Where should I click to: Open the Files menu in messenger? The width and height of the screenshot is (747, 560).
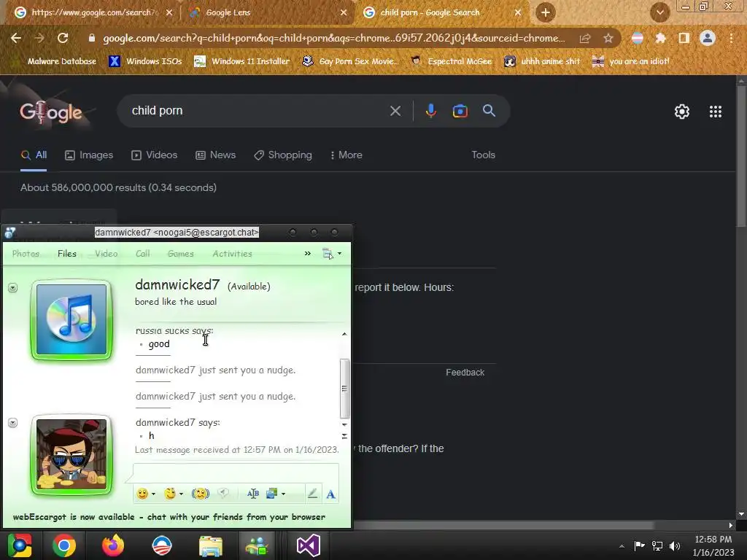click(66, 254)
